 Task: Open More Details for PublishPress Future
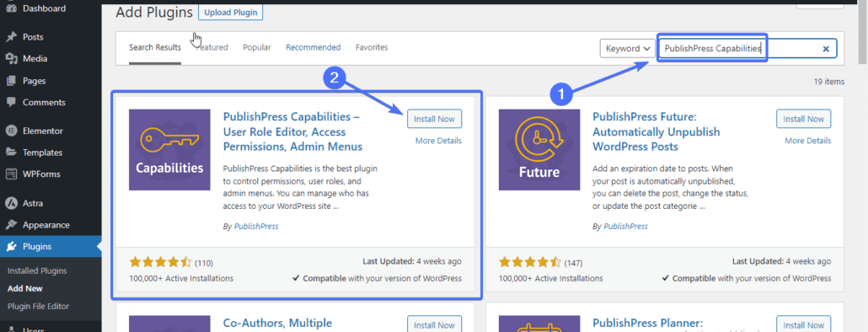coord(807,141)
